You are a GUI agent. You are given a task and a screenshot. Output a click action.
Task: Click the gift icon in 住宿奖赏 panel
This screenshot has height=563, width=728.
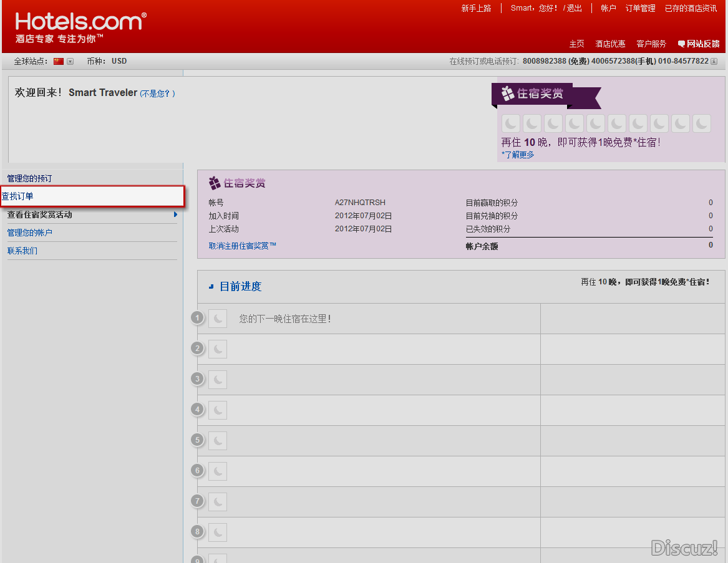coord(215,183)
